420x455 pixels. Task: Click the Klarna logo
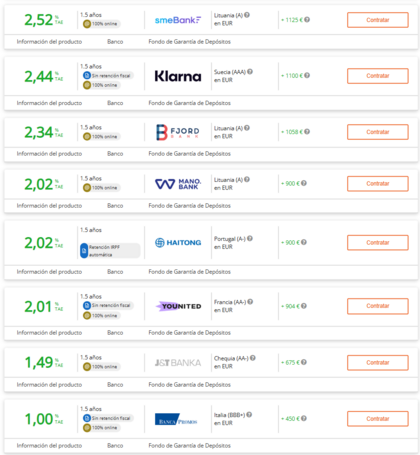click(178, 76)
